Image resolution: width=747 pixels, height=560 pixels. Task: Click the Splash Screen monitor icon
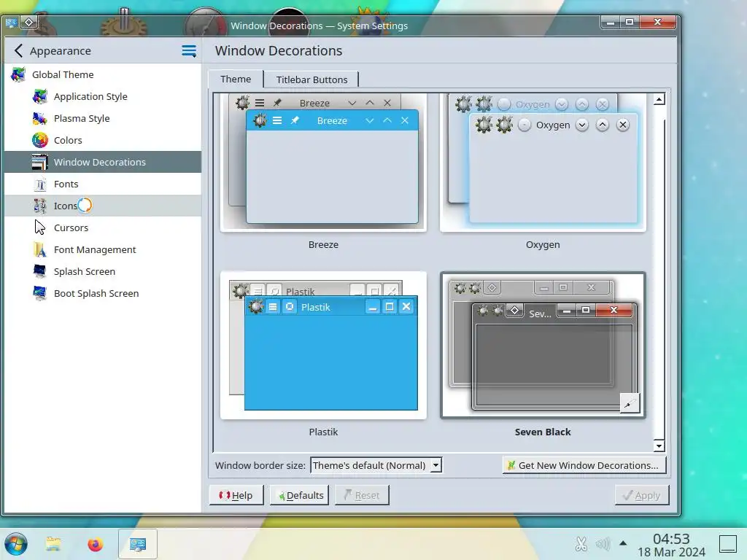(x=40, y=271)
